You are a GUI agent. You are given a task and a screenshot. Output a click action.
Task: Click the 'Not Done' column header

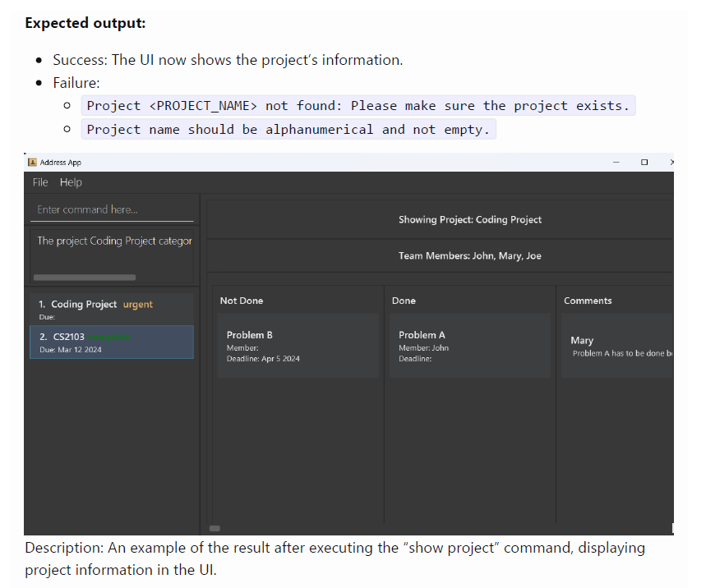click(242, 301)
